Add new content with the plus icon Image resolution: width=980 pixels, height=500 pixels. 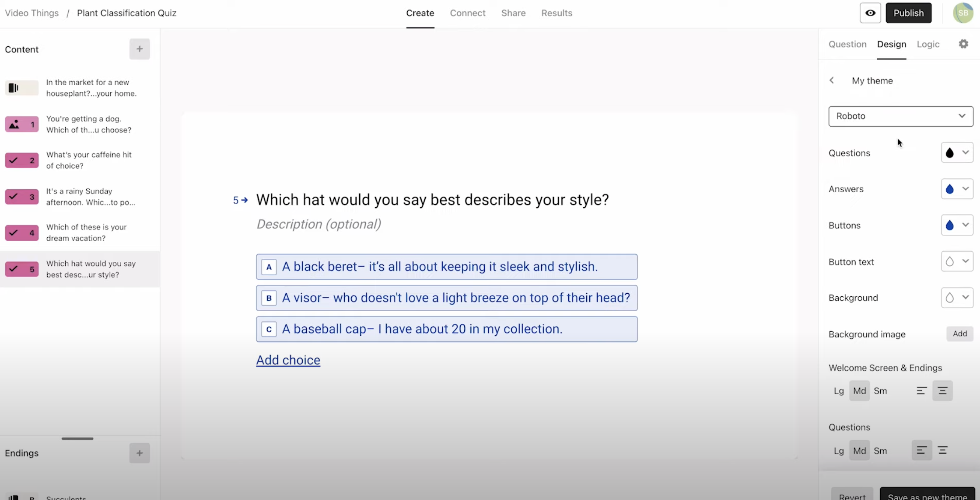tap(139, 49)
